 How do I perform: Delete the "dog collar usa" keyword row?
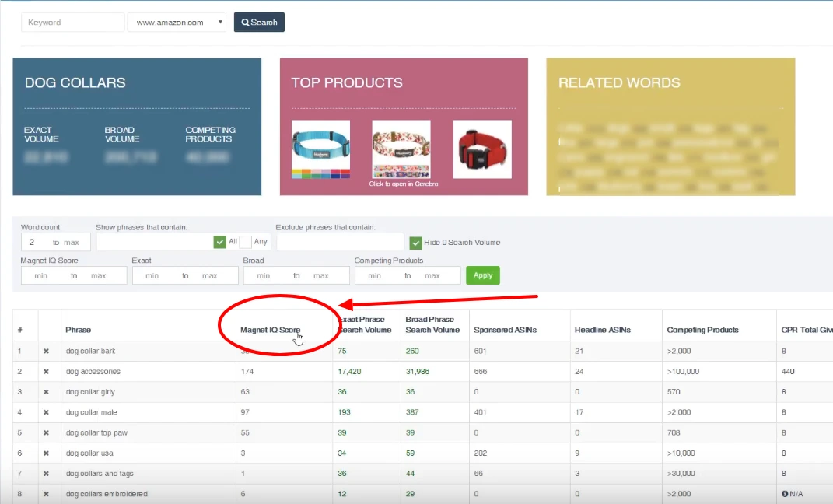46,453
